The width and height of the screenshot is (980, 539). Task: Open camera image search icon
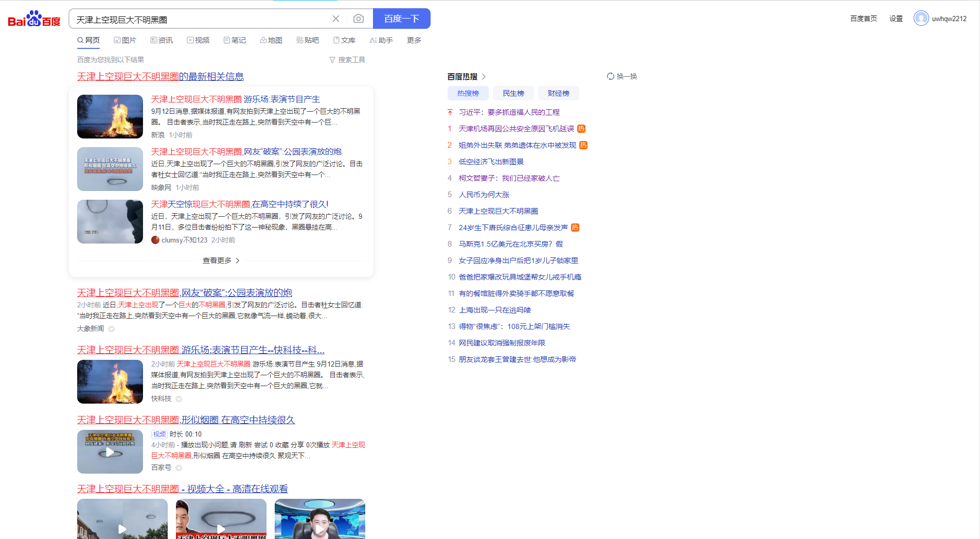click(359, 19)
